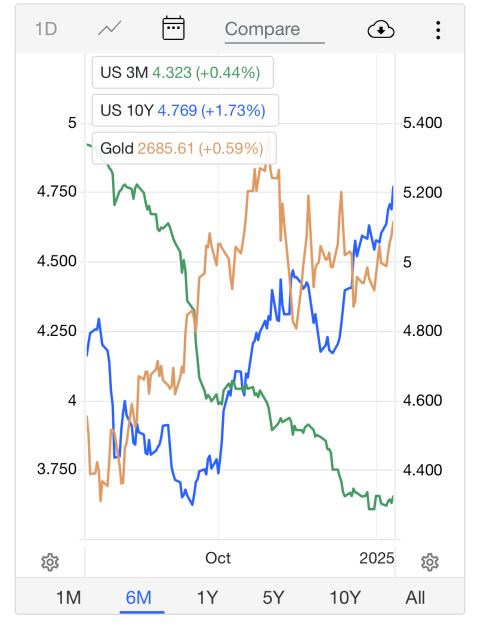Open the three-dot more options menu
Viewport: 480px width, 625px height.
438,30
